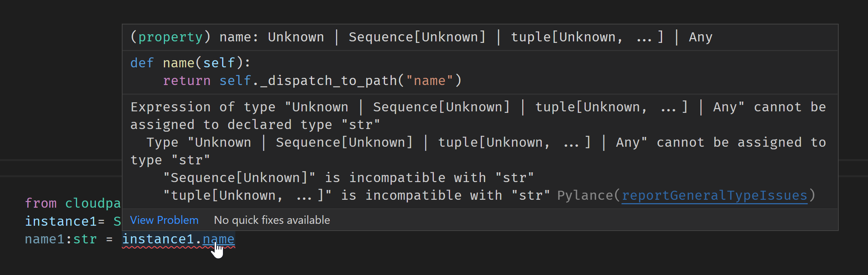The height and width of the screenshot is (275, 868).
Task: Click the underlined name property after instance1
Action: tap(218, 239)
